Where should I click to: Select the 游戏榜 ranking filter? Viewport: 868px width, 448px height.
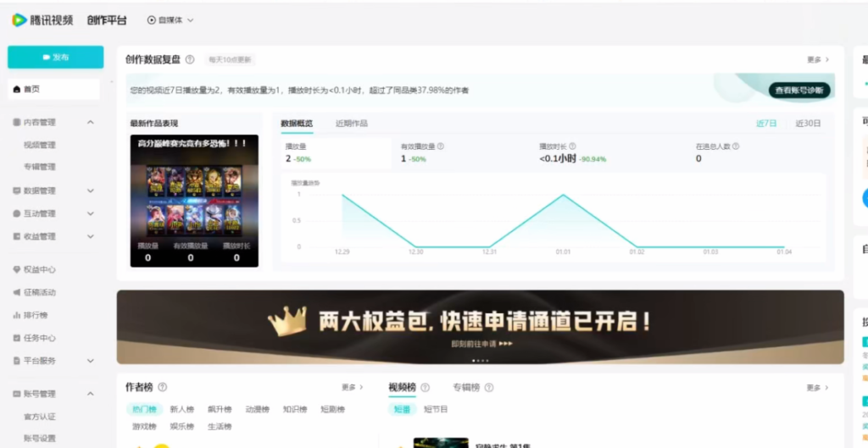point(144,427)
